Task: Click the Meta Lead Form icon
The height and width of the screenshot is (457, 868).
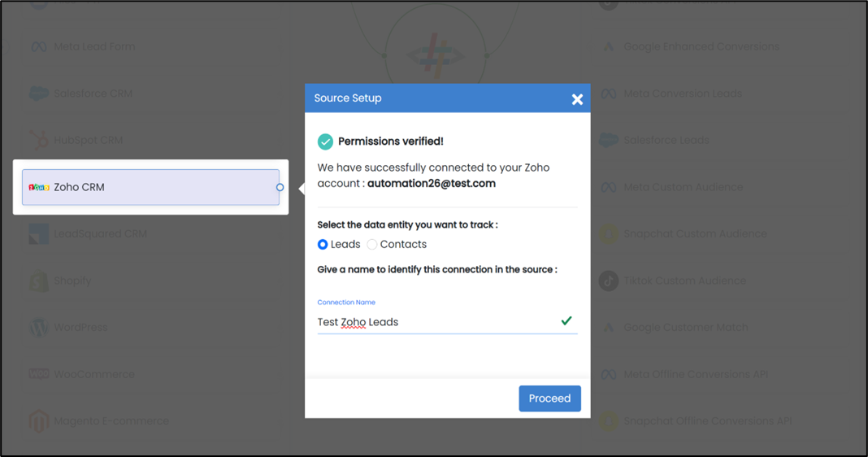Action: point(39,46)
